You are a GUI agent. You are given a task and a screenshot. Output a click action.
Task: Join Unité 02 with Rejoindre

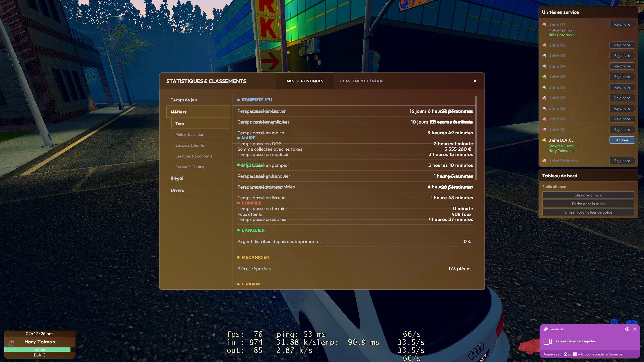pos(622,45)
